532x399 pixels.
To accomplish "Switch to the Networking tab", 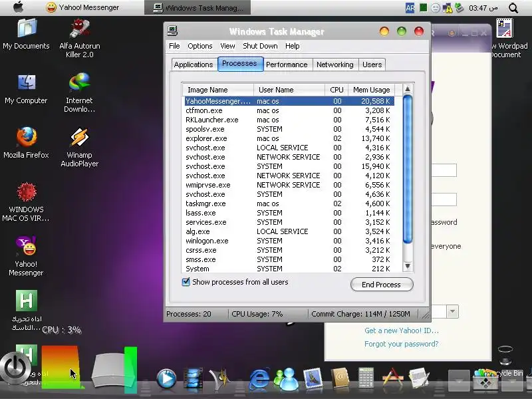I will (335, 65).
